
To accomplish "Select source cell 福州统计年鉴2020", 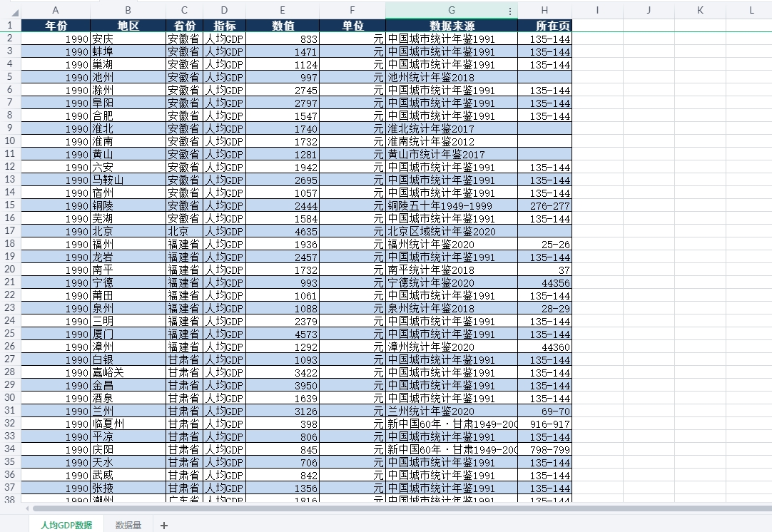I will click(x=452, y=244).
